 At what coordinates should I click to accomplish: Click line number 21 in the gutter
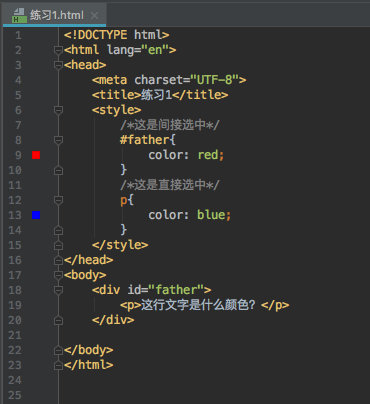coord(15,335)
